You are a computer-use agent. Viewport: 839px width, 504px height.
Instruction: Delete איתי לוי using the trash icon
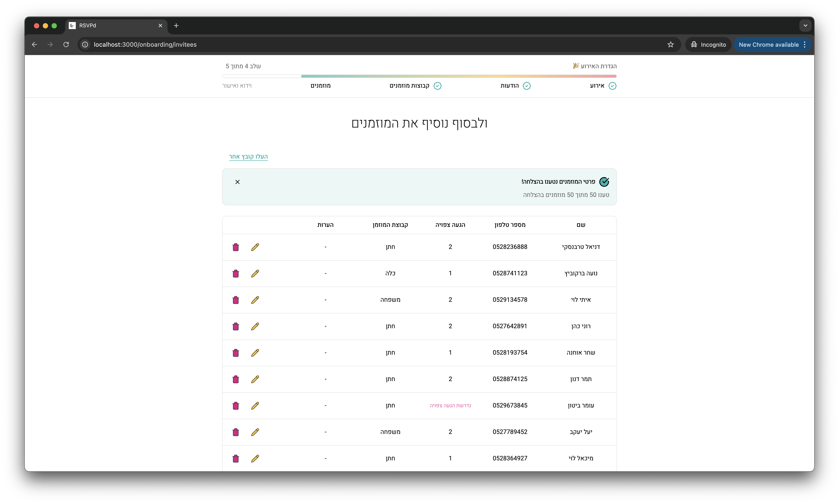(236, 300)
